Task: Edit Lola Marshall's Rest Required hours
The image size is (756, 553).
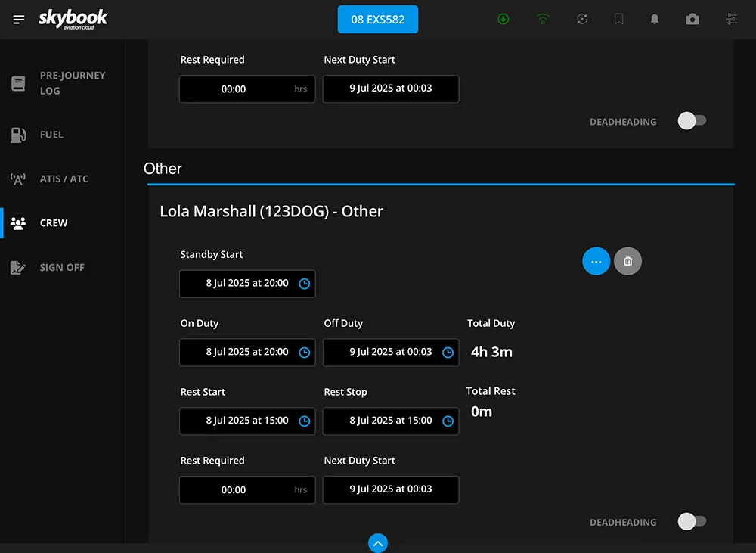Action: click(247, 489)
